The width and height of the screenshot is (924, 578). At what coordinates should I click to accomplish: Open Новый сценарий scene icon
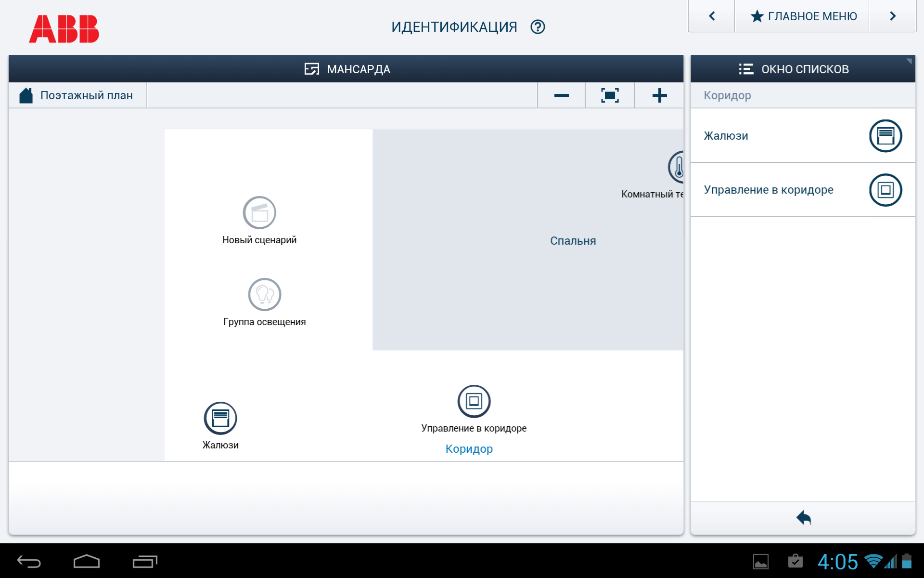pos(259,212)
